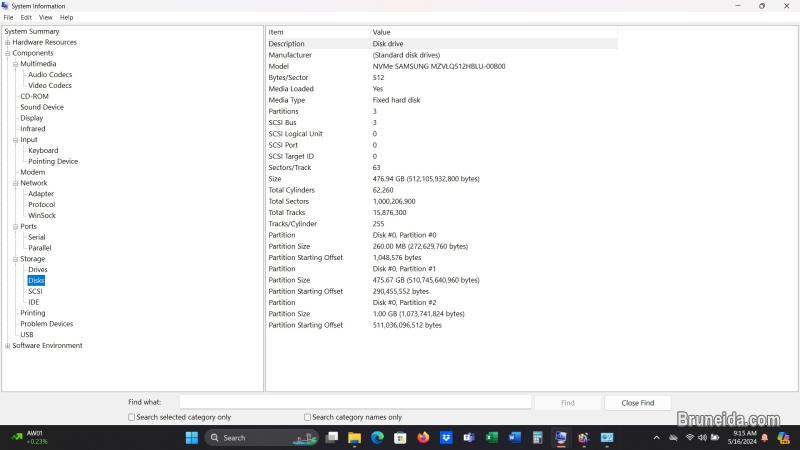The image size is (800, 450).
Task: Select System Summary in the tree
Action: pos(32,31)
